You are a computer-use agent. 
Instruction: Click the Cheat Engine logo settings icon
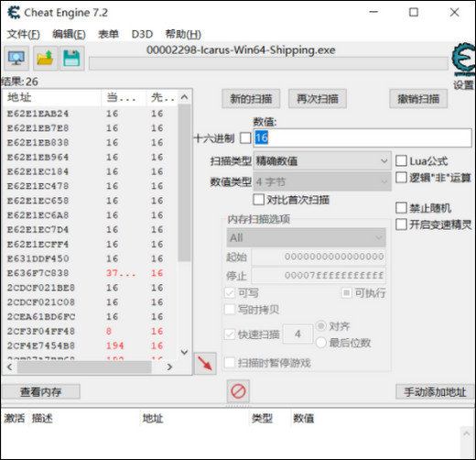click(463, 60)
